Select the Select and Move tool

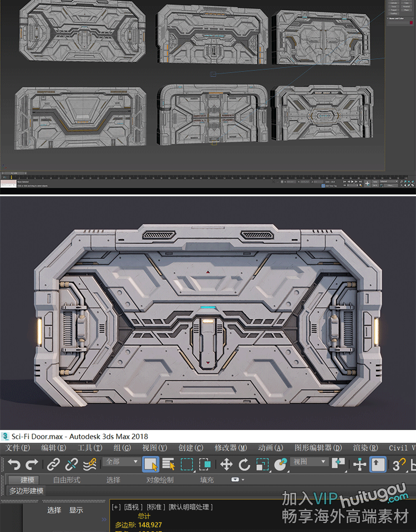pos(226,464)
